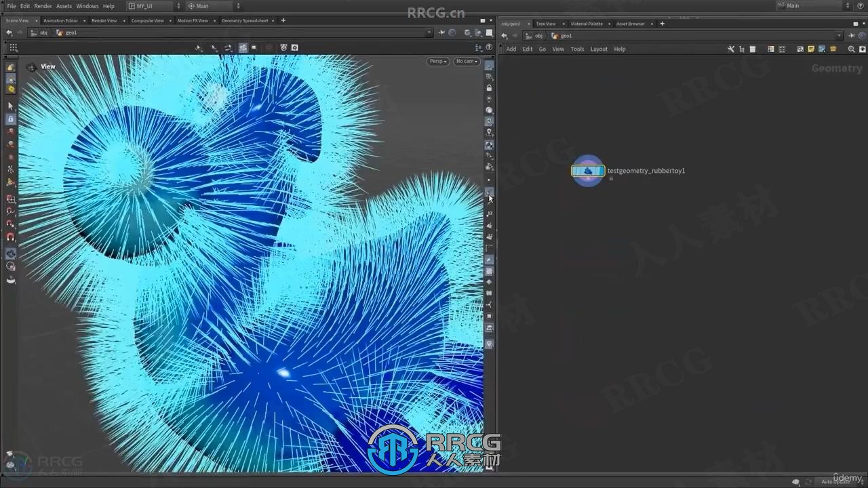Add a new tab in scene view pane

(283, 20)
